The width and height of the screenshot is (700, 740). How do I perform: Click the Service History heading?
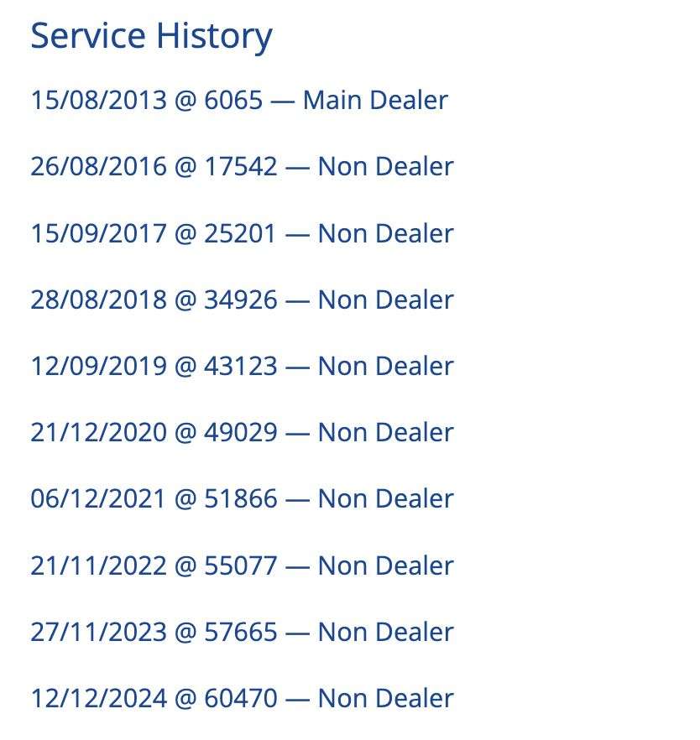151,37
